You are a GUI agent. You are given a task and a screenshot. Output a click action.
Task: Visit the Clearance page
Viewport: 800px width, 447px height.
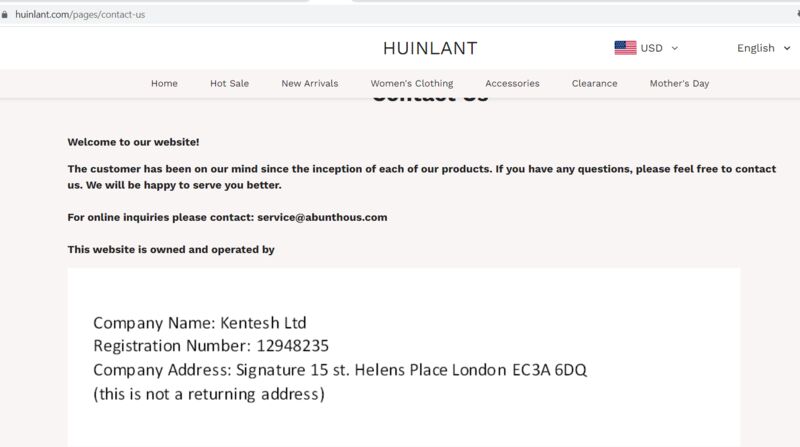594,83
